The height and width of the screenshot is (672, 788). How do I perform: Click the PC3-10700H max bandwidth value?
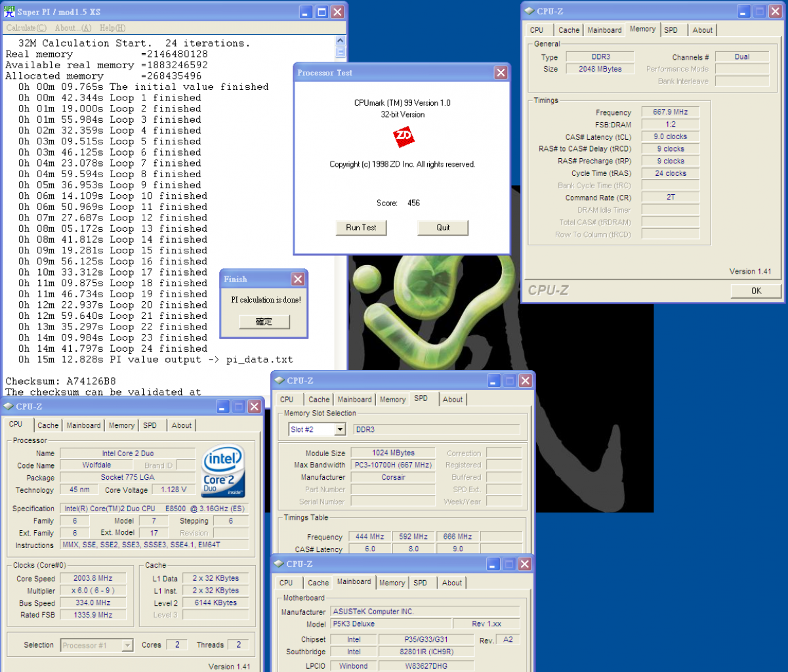click(393, 465)
